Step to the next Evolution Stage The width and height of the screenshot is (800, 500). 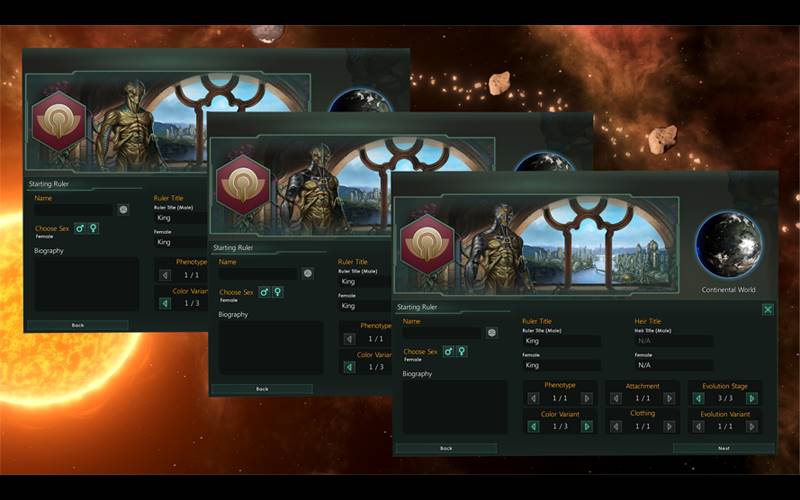point(752,398)
